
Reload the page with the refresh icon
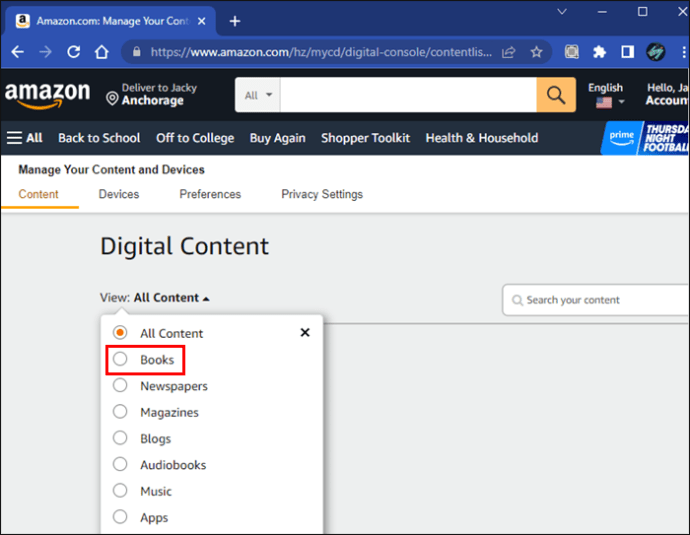coord(73,52)
